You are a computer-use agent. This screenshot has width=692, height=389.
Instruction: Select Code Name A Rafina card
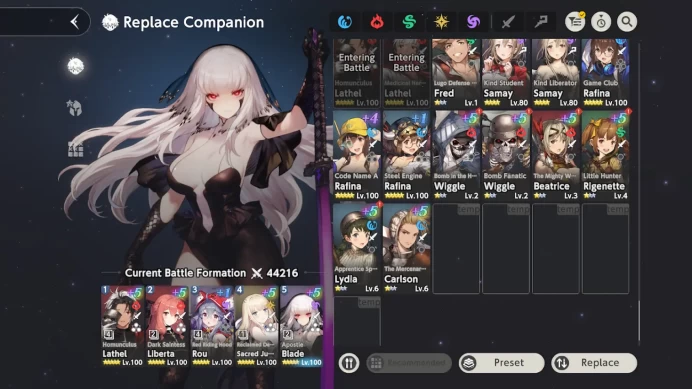tap(357, 155)
